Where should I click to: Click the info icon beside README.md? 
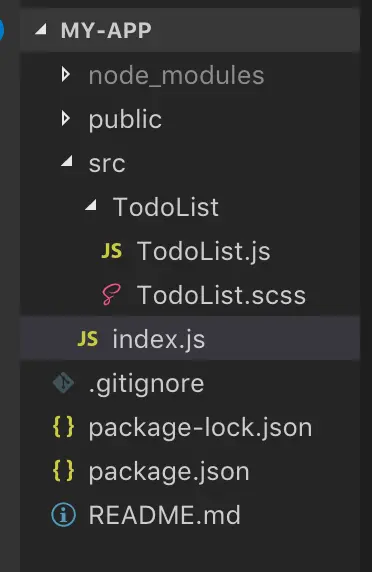[63, 515]
